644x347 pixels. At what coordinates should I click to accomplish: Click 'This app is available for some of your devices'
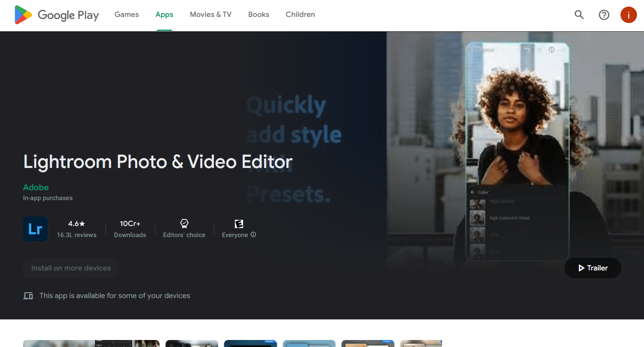coord(115,296)
